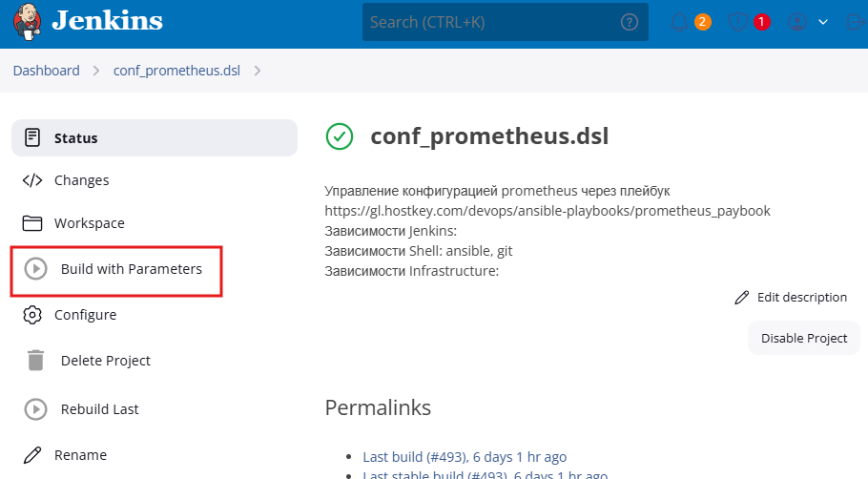Click the user account avatar icon
This screenshot has height=479, width=868.
(x=798, y=22)
